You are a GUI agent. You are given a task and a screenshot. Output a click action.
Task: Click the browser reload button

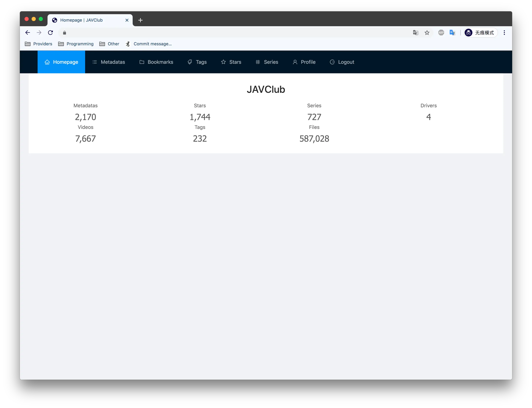pyautogui.click(x=51, y=33)
